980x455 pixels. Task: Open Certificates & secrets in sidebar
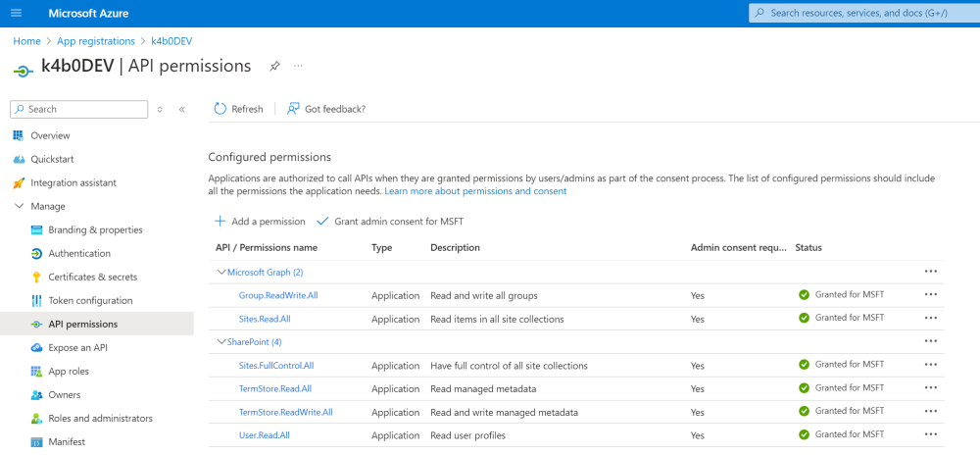92,278
